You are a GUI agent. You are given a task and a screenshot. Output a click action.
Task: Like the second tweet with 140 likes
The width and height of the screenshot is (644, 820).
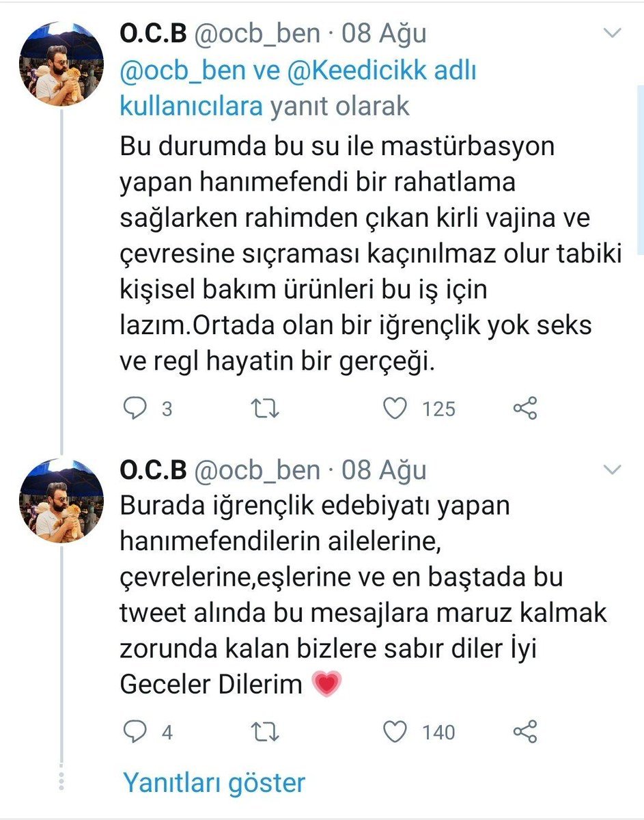(x=394, y=732)
